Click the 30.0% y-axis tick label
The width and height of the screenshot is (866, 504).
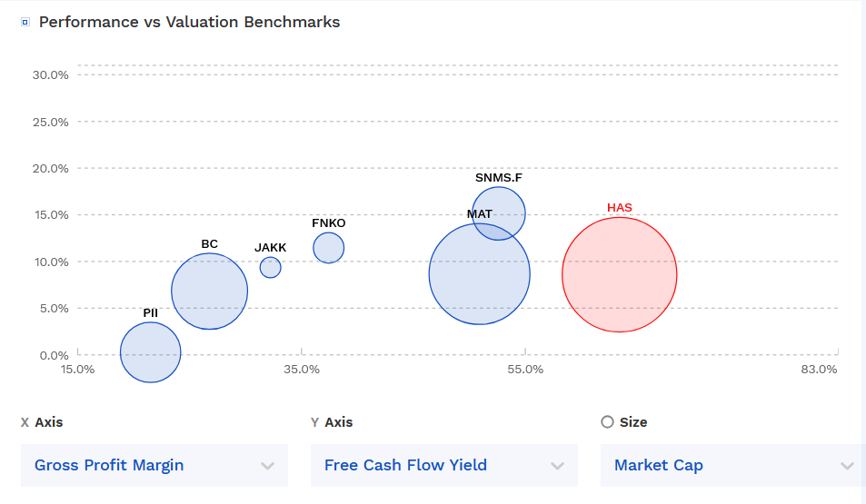click(51, 74)
